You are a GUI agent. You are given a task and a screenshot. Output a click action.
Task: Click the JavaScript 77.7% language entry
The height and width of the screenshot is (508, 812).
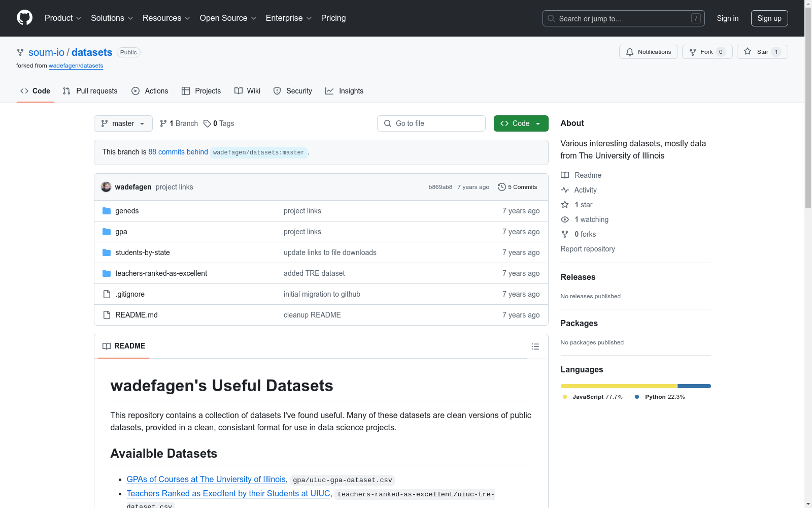click(592, 397)
